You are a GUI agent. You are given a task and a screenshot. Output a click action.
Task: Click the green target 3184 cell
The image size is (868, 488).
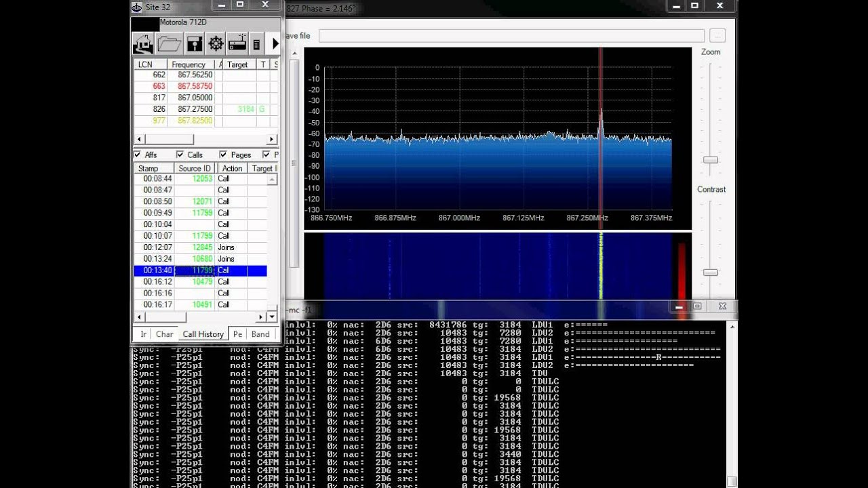coord(240,109)
